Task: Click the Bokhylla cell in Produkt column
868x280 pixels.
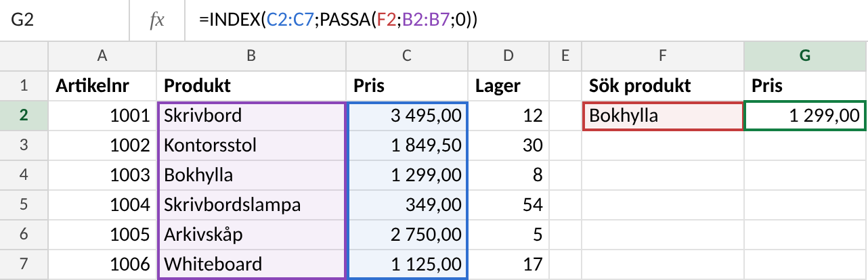Action: (x=251, y=174)
